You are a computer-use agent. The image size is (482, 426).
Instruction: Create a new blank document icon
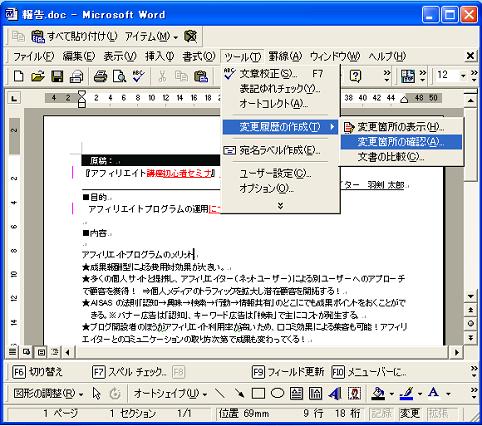pyautogui.click(x=18, y=76)
